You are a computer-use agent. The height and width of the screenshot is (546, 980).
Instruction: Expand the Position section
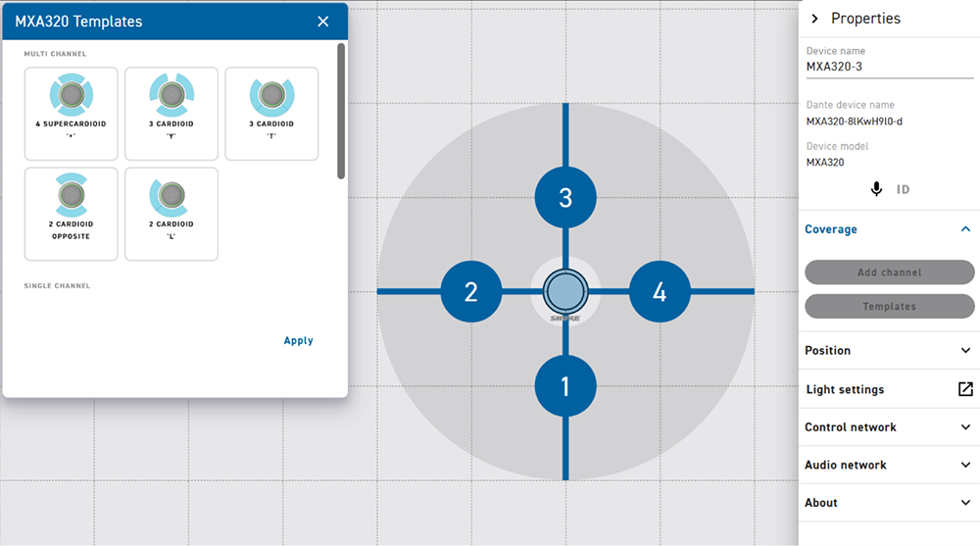click(965, 350)
